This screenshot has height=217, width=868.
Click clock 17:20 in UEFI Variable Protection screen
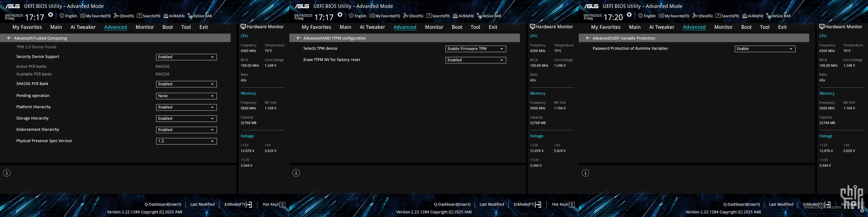pos(613,17)
